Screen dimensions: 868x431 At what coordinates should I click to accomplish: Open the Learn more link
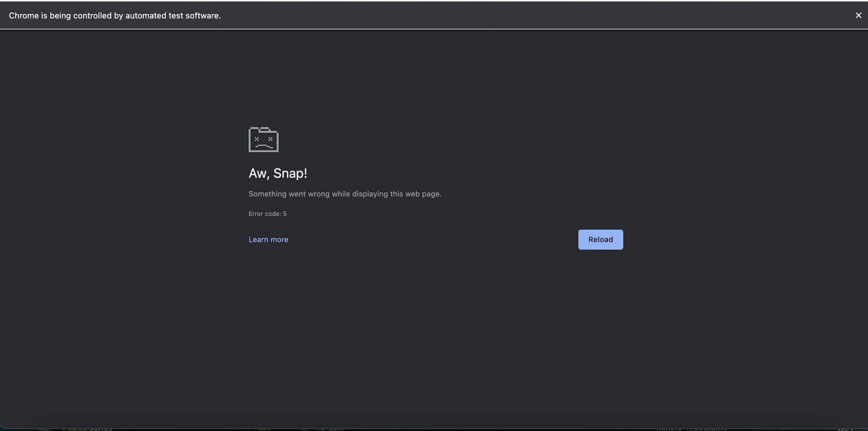pos(268,239)
